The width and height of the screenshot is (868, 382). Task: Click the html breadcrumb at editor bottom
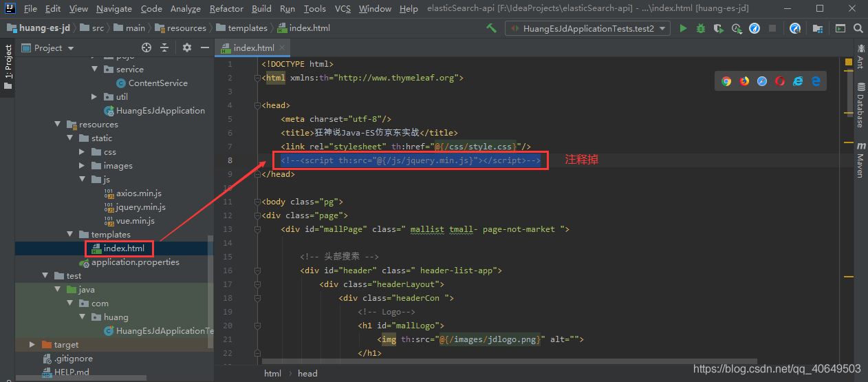(272, 373)
